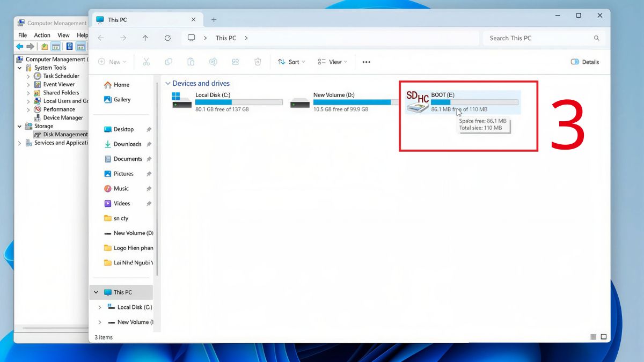Open Gallery in Explorer navigation pane
Screen dimensions: 644x362
[x=118, y=100]
